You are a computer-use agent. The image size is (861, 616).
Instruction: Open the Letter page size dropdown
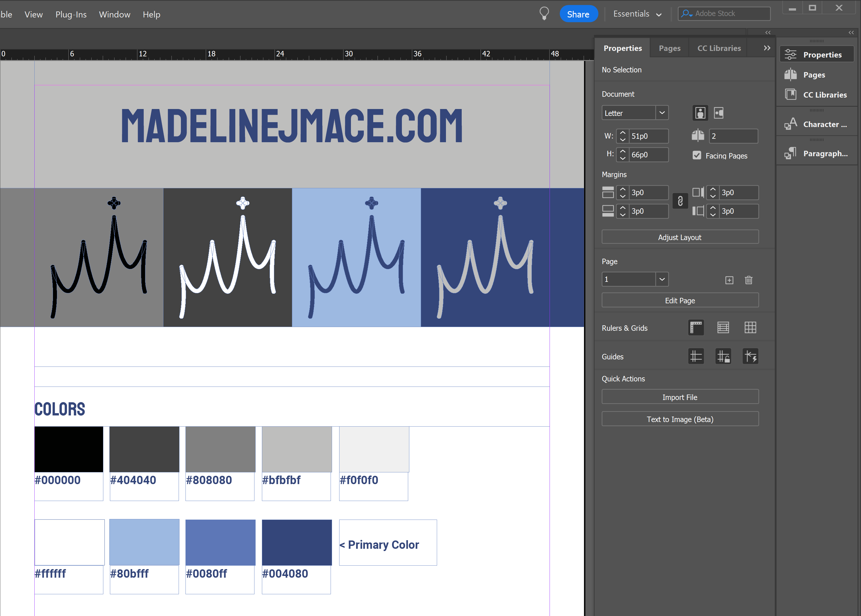pyautogui.click(x=662, y=113)
